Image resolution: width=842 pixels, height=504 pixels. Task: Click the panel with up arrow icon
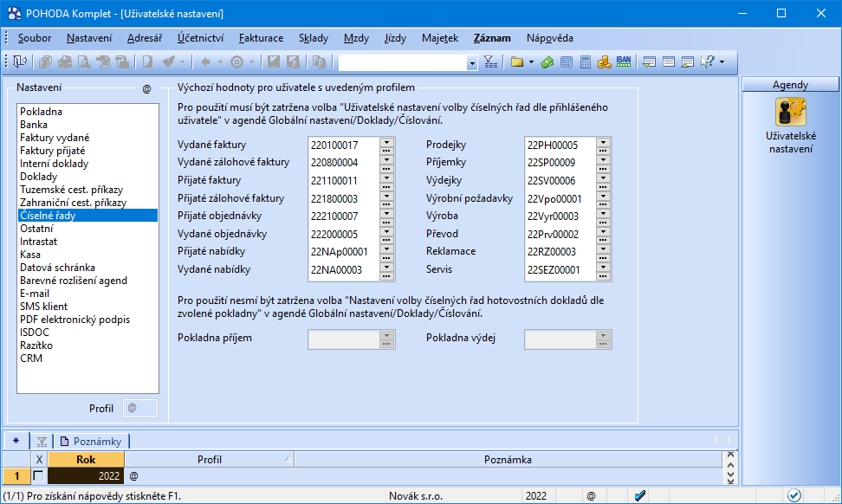point(687,62)
